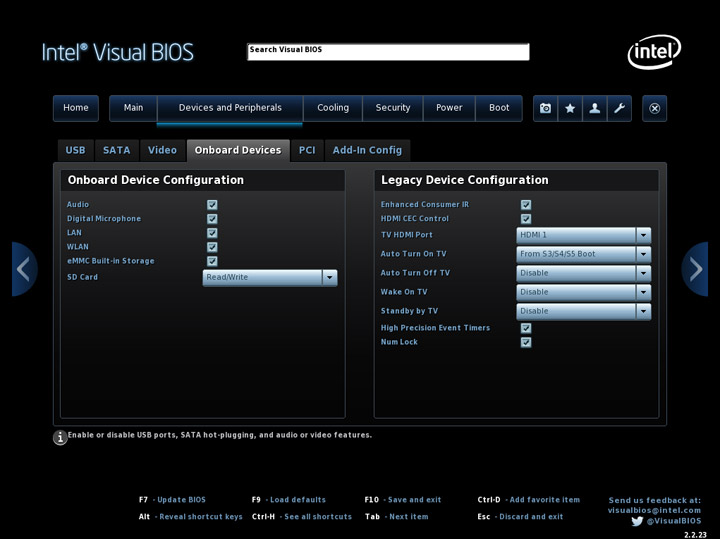Open the Wake On TV dropdown
720x539 pixels.
point(584,292)
